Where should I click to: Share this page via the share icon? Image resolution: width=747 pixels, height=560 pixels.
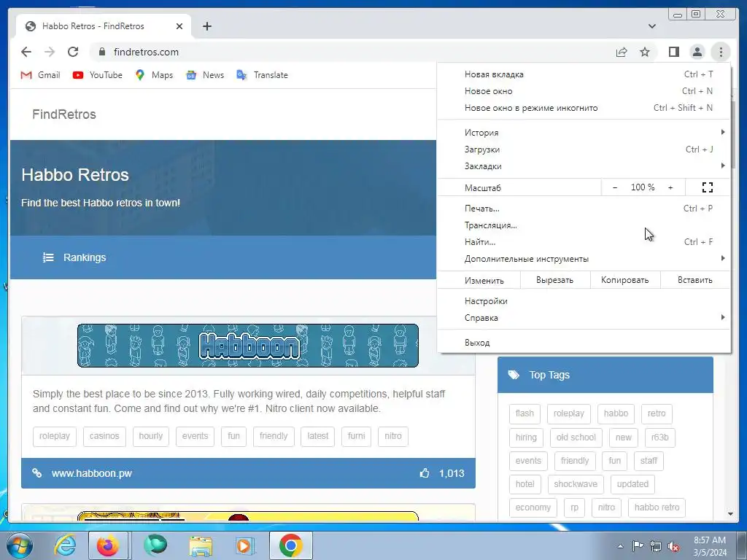[x=622, y=52]
